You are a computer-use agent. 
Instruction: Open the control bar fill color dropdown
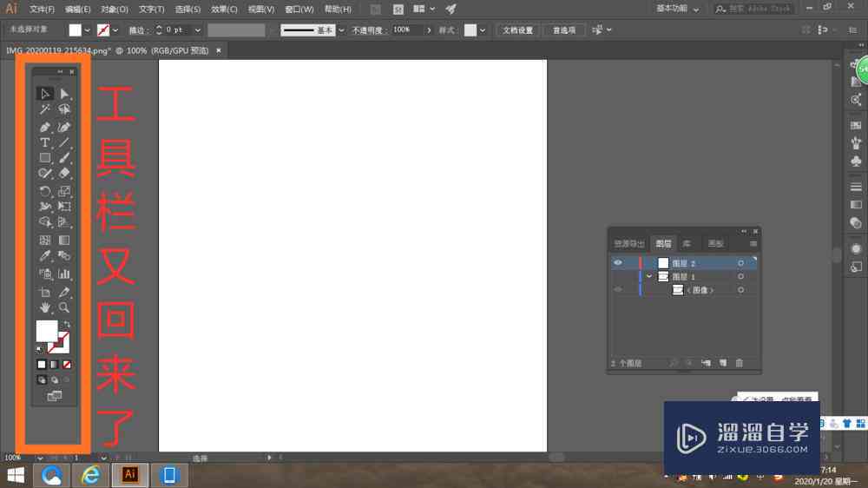(x=87, y=30)
